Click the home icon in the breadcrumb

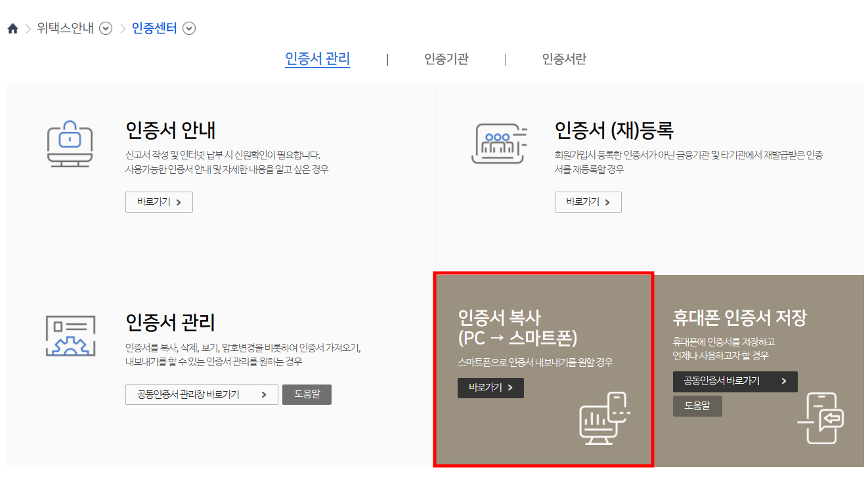coord(12,28)
